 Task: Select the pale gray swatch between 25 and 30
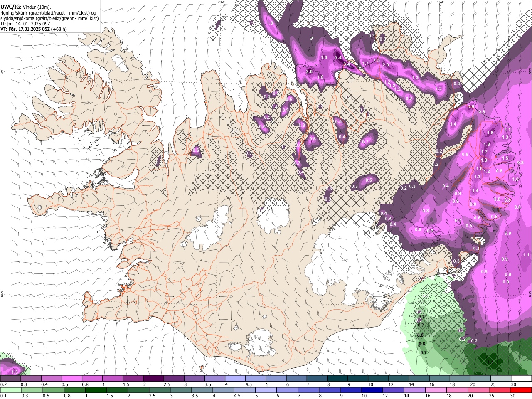(x=500, y=378)
